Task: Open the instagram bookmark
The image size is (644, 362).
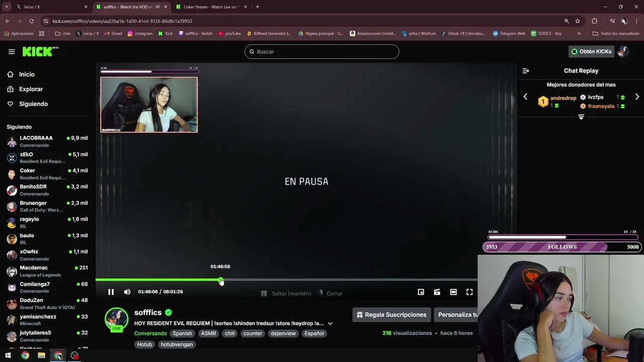Action: (x=140, y=34)
